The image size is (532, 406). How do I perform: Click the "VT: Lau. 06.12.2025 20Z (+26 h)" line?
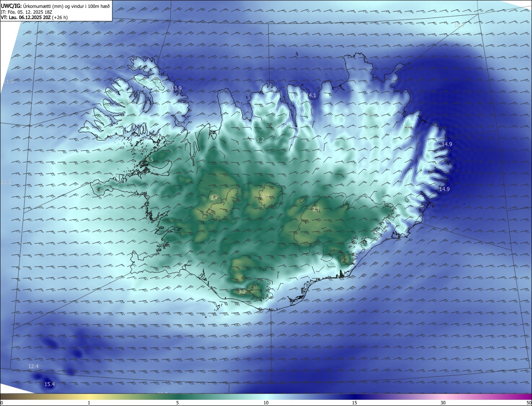[35, 17]
